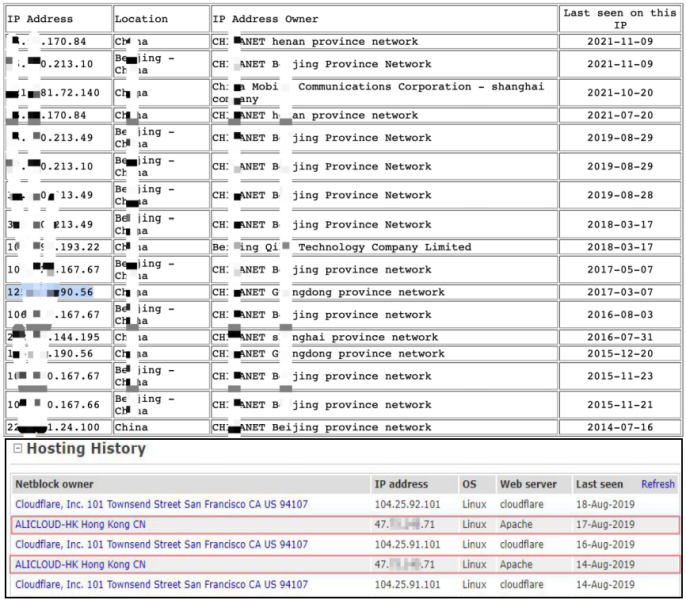The height and width of the screenshot is (600, 686).
Task: Click the 'Apache' web server in 17-Aug-2019 row
Action: coord(516,524)
